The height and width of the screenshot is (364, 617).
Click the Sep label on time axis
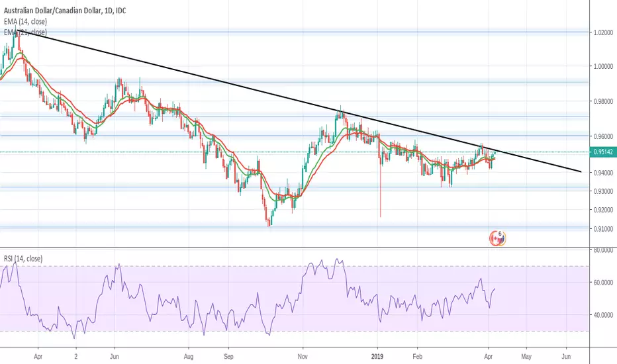point(228,357)
